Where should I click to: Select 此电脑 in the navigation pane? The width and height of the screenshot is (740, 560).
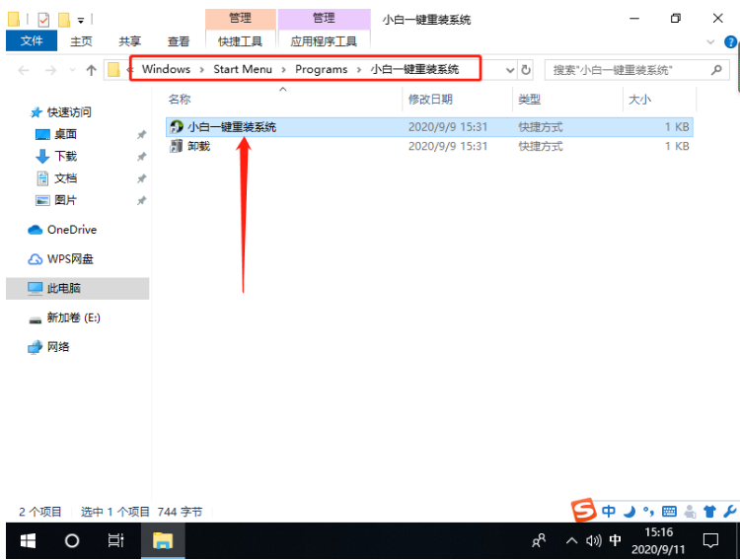coord(77,288)
